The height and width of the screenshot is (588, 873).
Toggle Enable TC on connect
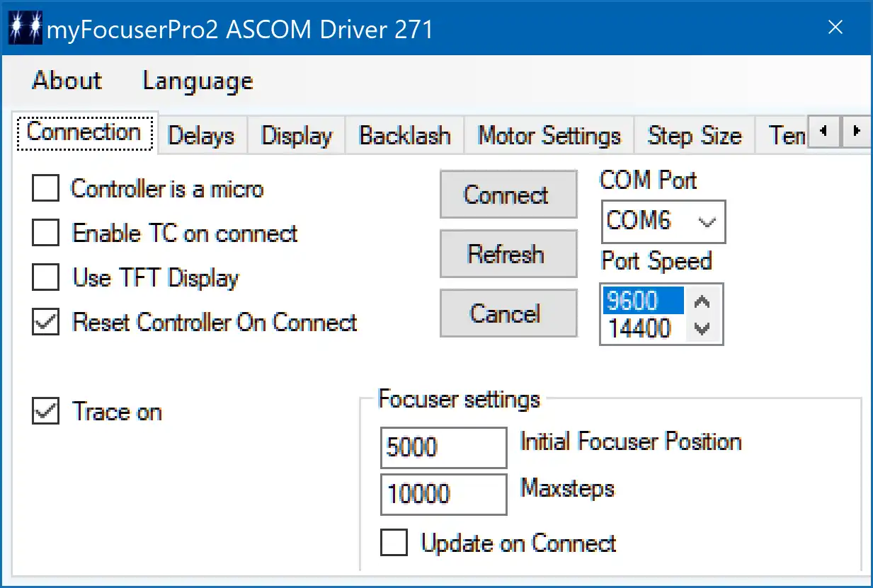tap(46, 234)
